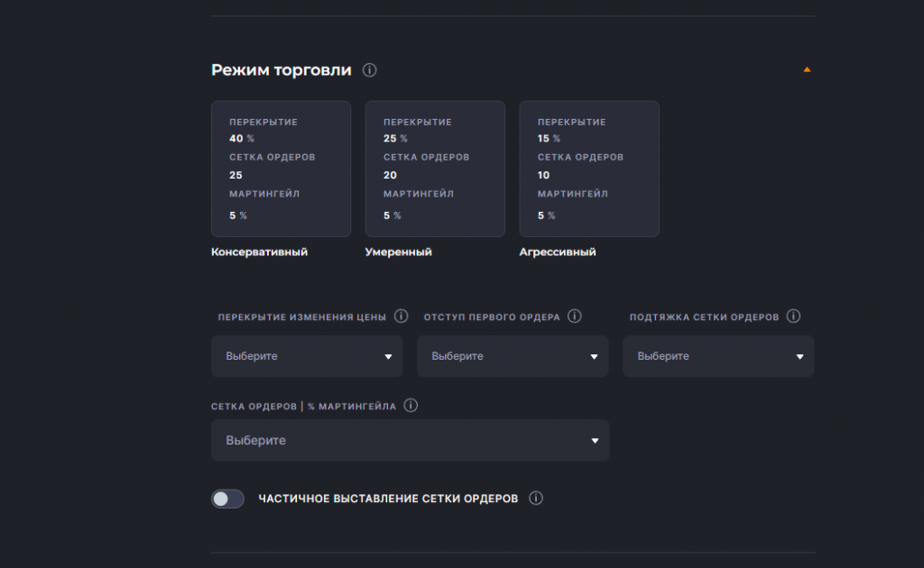Collapse the Режим торговли section via orange triangle

tap(807, 69)
